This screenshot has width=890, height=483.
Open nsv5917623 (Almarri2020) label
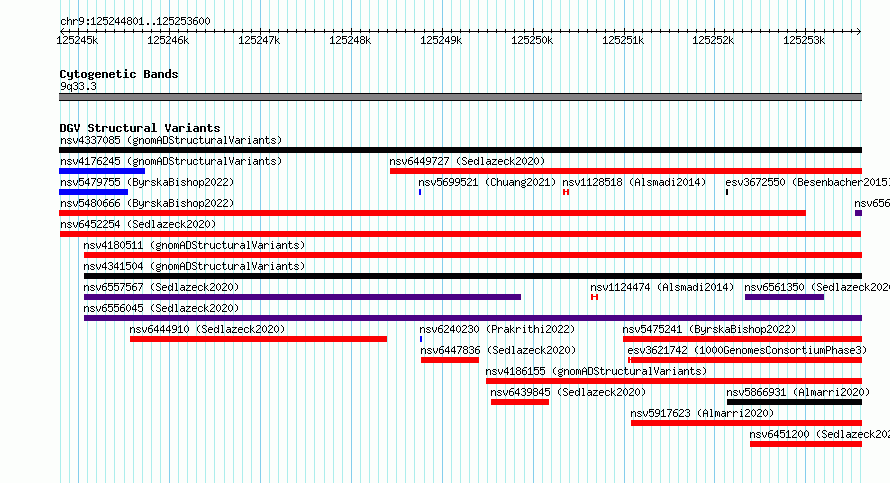[702, 413]
